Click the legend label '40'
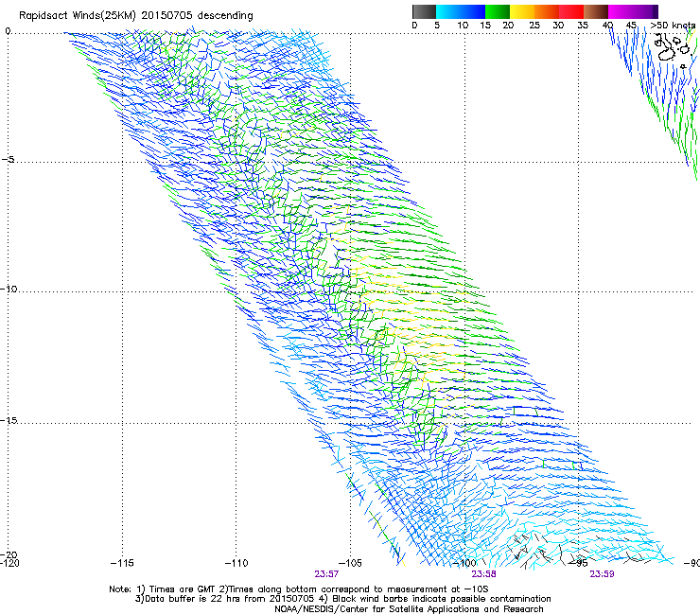Viewport: 700px width, 615px height. [x=607, y=26]
